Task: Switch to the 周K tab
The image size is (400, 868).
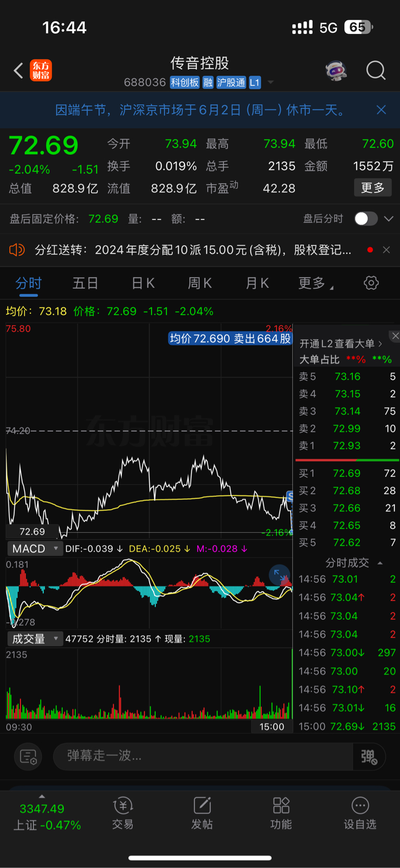Action: click(200, 283)
